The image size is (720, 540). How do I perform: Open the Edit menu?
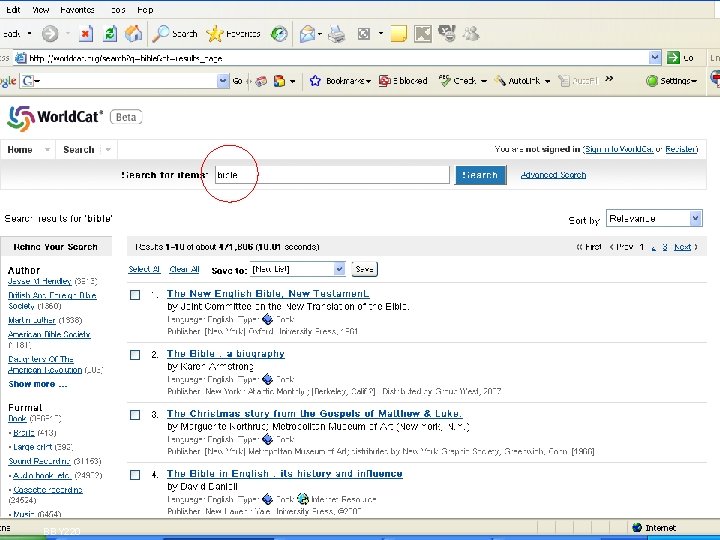pos(13,10)
